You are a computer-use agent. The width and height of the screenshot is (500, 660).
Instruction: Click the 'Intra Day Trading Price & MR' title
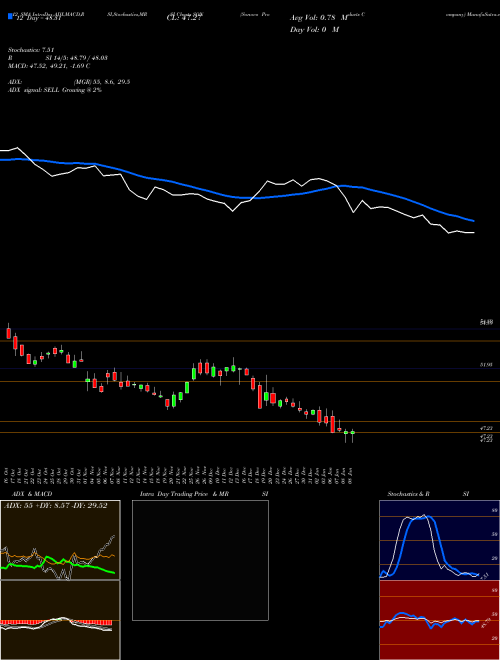(184, 494)
